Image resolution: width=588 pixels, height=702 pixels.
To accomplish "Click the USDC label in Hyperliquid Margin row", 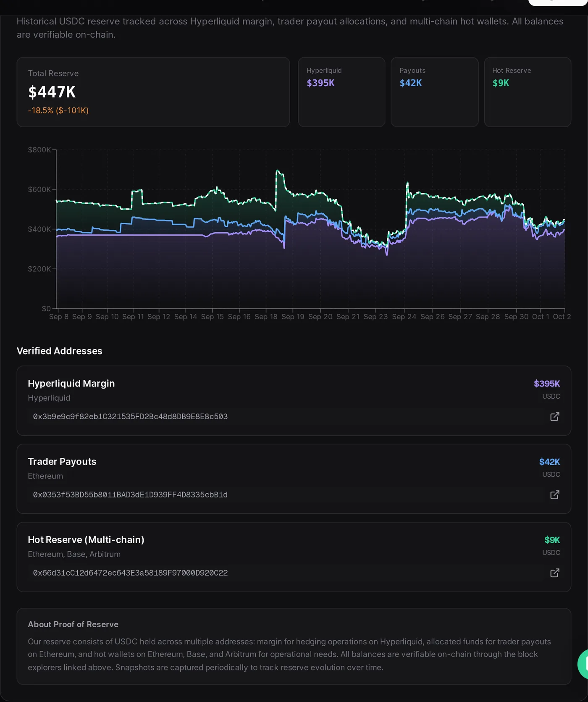I will pyautogui.click(x=551, y=396).
